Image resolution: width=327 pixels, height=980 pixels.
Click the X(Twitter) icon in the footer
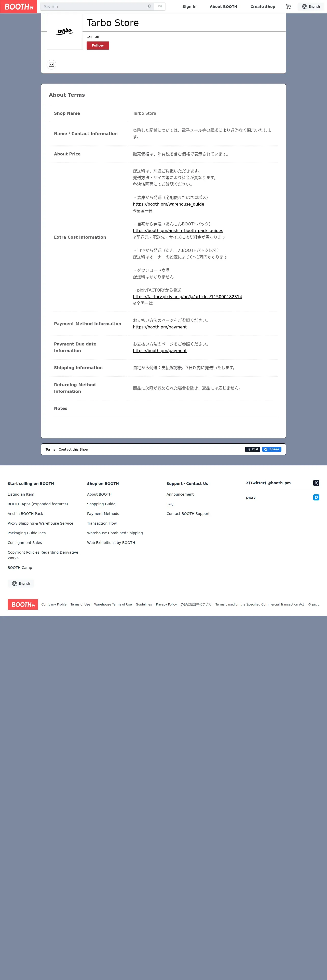[x=316, y=483]
